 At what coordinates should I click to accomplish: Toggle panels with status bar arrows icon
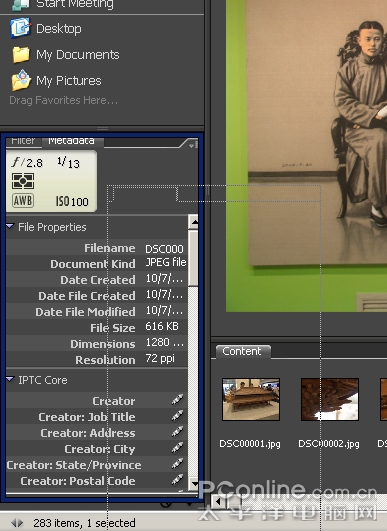tap(17, 523)
